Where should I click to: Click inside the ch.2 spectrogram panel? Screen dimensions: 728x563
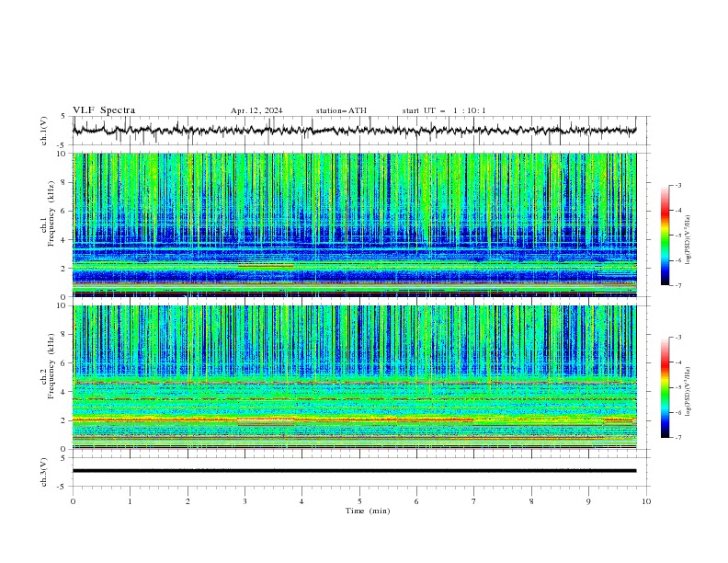coord(354,377)
